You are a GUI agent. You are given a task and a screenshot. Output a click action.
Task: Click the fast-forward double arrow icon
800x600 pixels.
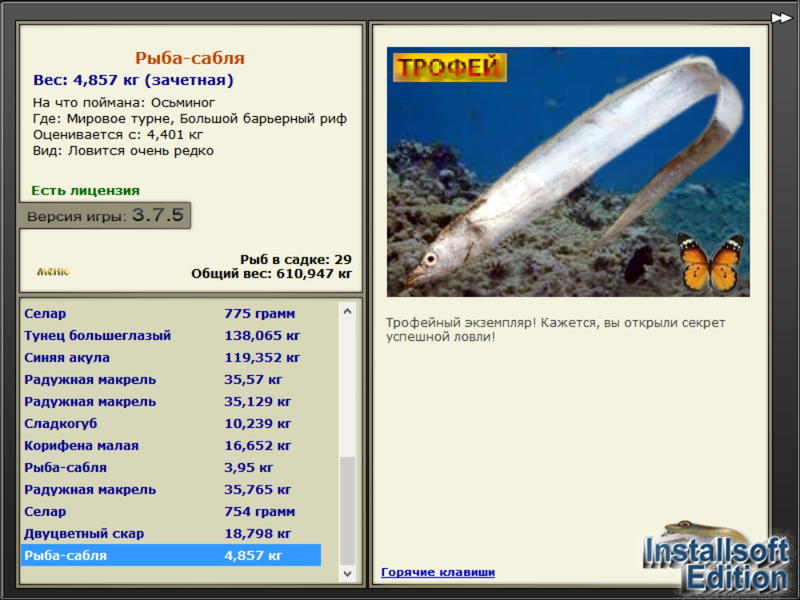[x=780, y=17]
